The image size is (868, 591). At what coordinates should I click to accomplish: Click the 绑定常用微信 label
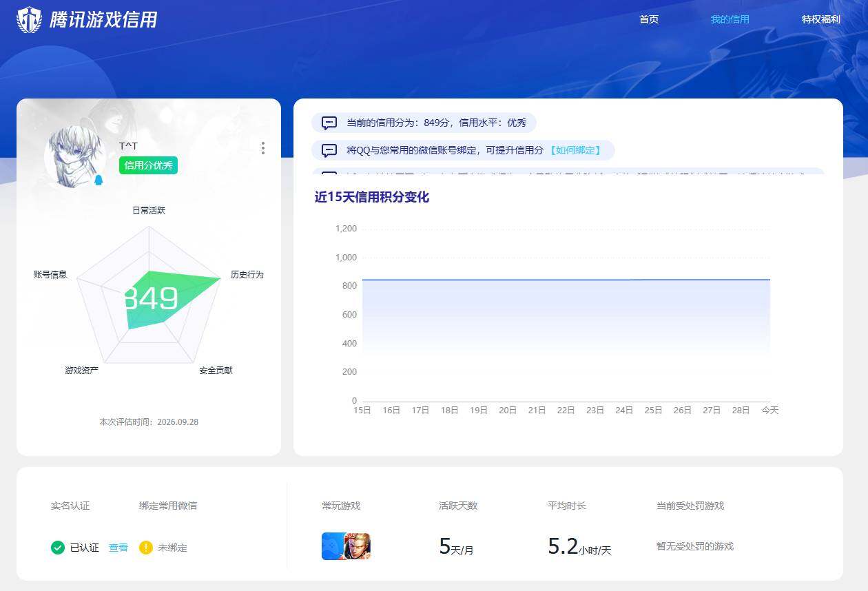pyautogui.click(x=168, y=506)
